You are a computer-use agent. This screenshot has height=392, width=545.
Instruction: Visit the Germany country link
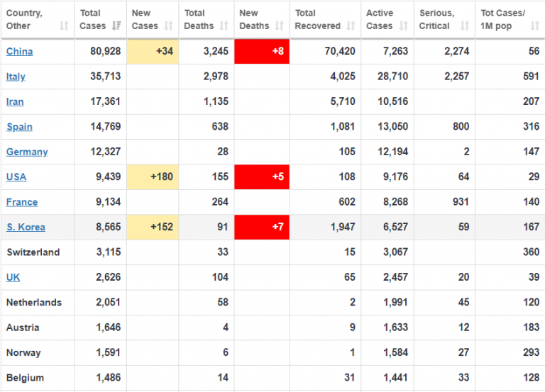point(27,152)
